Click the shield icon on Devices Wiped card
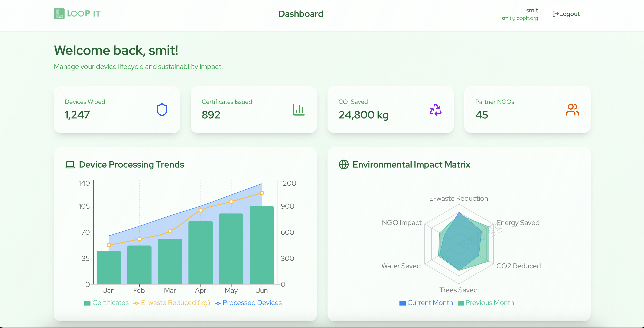644x328 pixels. [162, 110]
